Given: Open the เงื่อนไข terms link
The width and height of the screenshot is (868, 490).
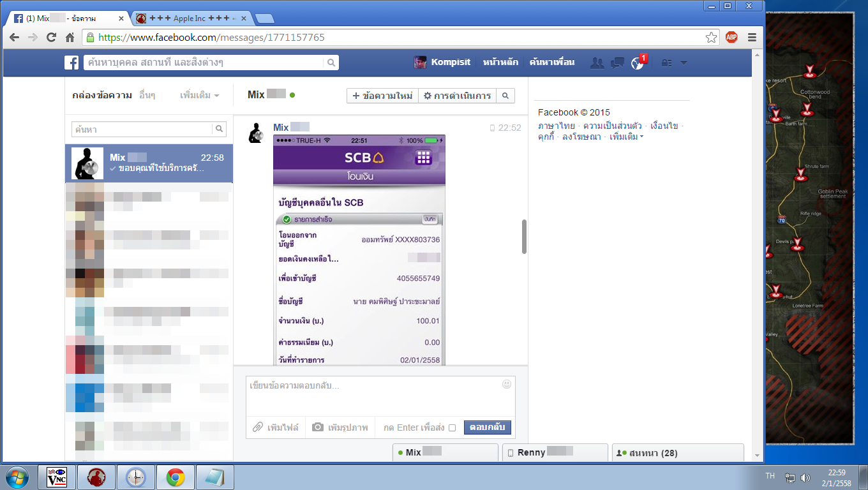Looking at the screenshot, I should (x=664, y=126).
